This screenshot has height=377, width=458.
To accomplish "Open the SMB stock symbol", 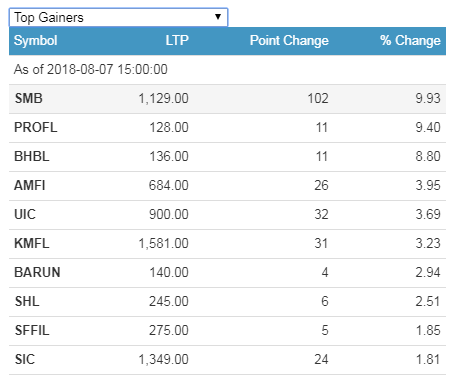I will [29, 98].
